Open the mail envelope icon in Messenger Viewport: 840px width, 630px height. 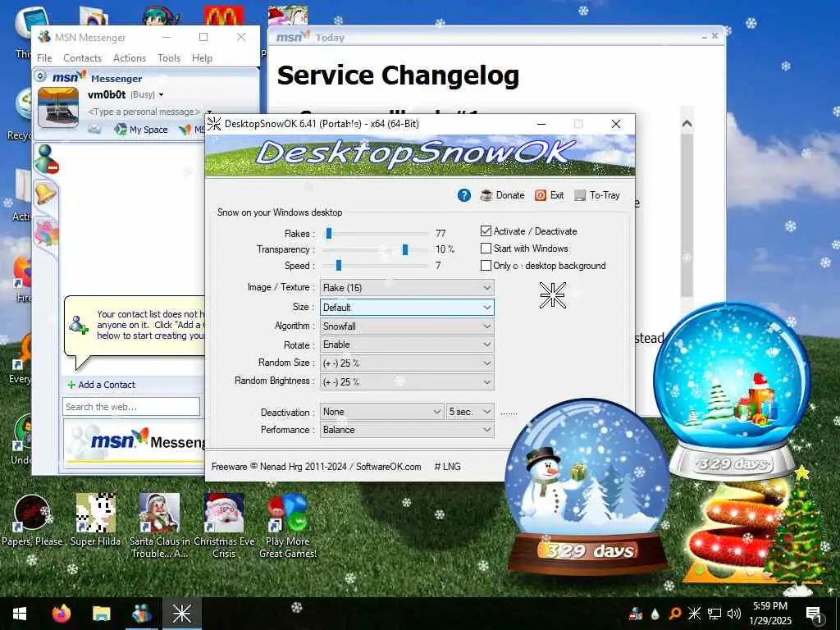pos(94,129)
